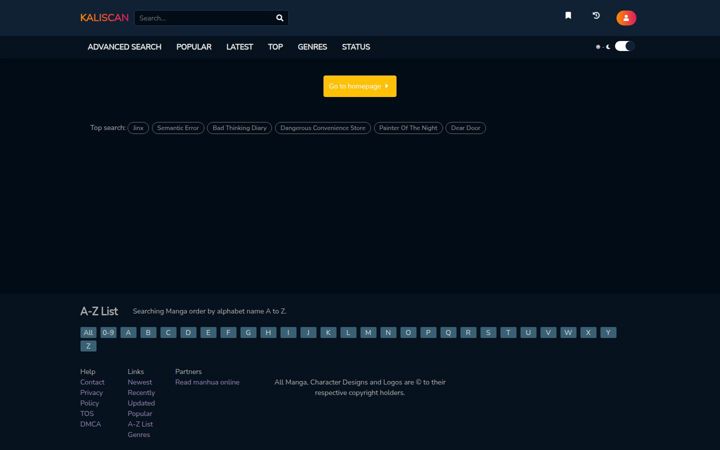Toggle the dark mode switch
This screenshot has width=720, height=450.
coord(624,46)
